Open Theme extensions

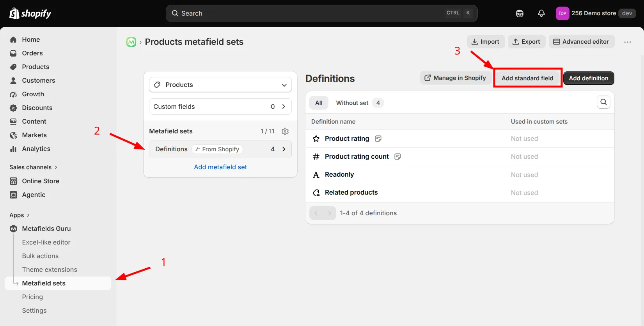coord(50,269)
